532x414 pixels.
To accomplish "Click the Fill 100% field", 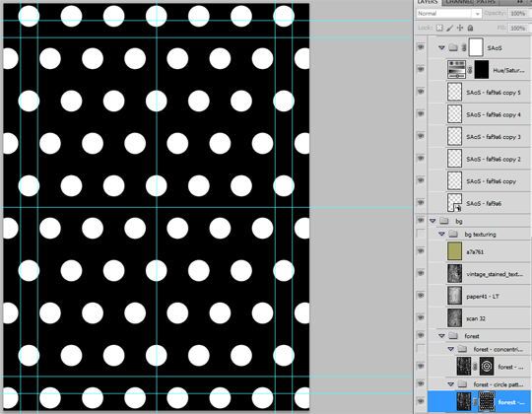I will (x=518, y=29).
